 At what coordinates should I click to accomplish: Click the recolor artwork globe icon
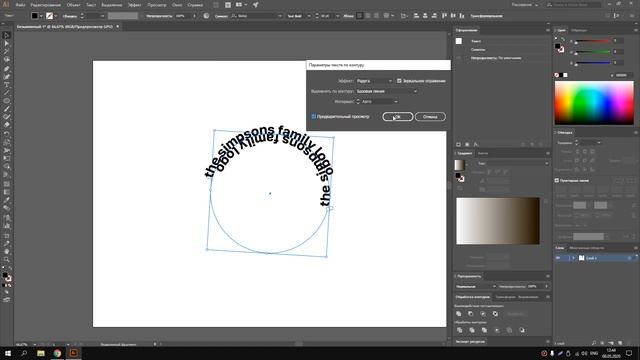[x=206, y=16]
